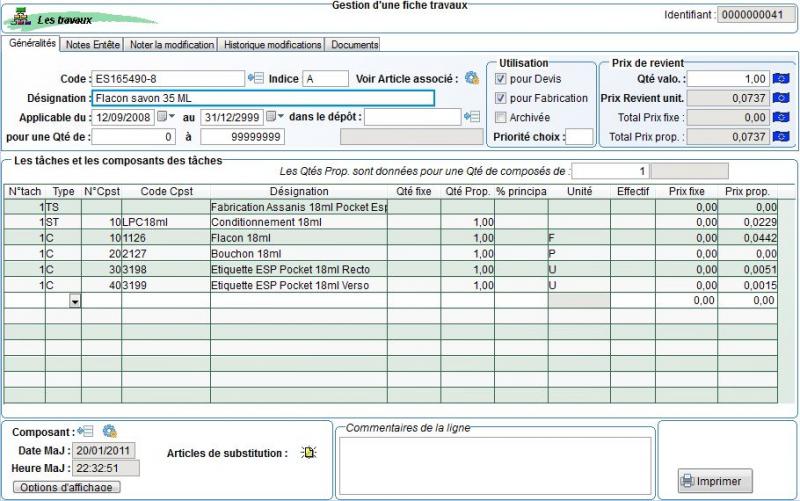The height and width of the screenshot is (501, 800).
Task: Open the Documents tab
Action: click(x=354, y=45)
